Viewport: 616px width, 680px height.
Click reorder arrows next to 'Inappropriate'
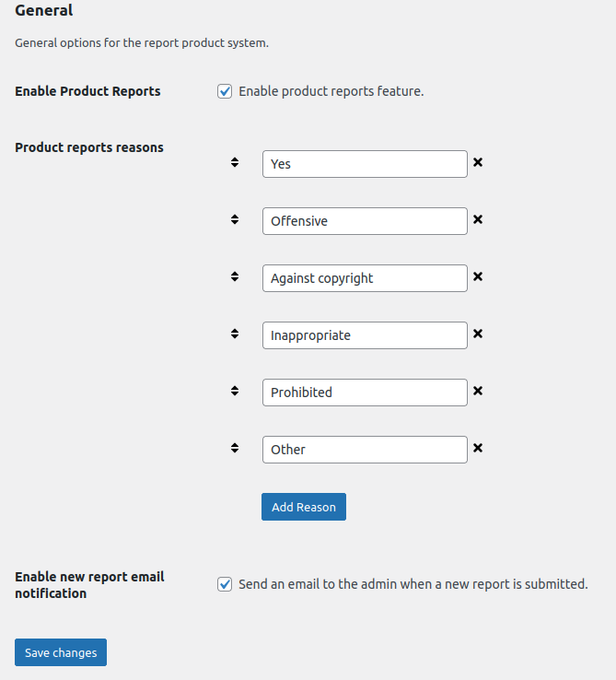235,334
